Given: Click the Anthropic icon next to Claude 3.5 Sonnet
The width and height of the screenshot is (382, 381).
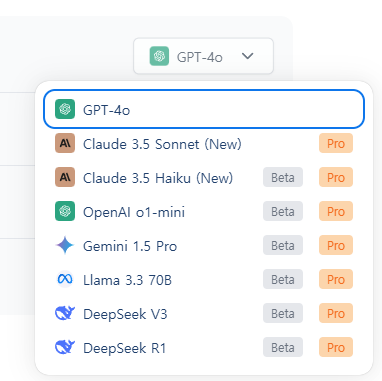Looking at the screenshot, I should click(65, 143).
